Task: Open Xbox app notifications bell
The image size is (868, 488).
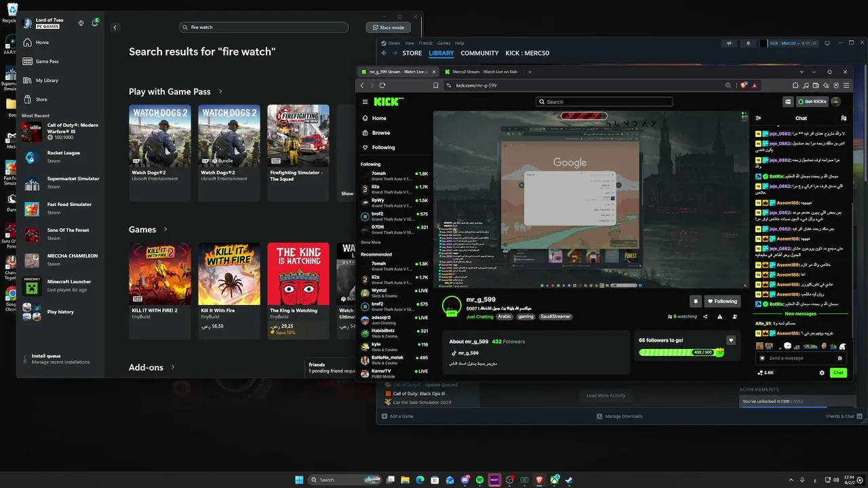Action: coord(94,23)
